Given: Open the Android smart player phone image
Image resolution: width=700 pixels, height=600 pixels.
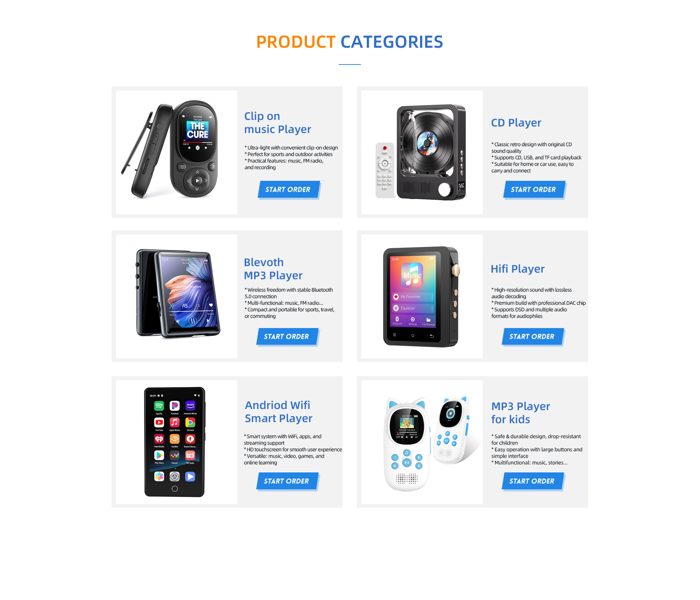Looking at the screenshot, I should 176,442.
